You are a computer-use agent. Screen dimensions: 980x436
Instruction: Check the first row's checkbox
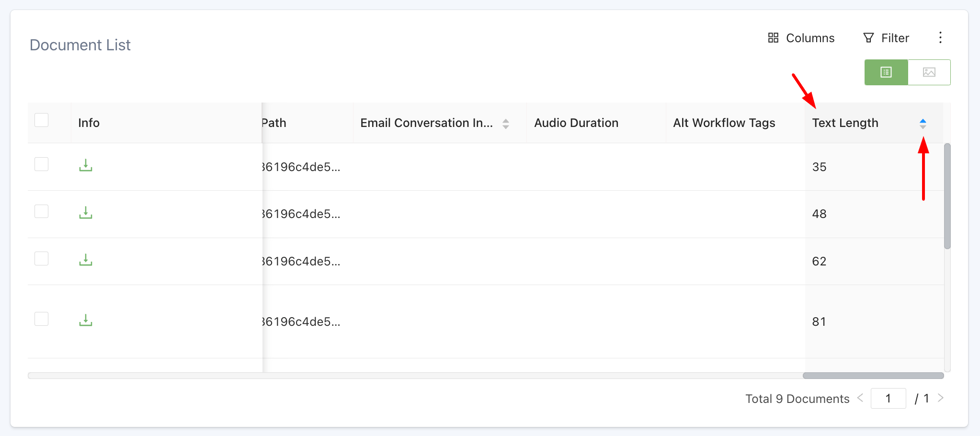[x=42, y=164]
